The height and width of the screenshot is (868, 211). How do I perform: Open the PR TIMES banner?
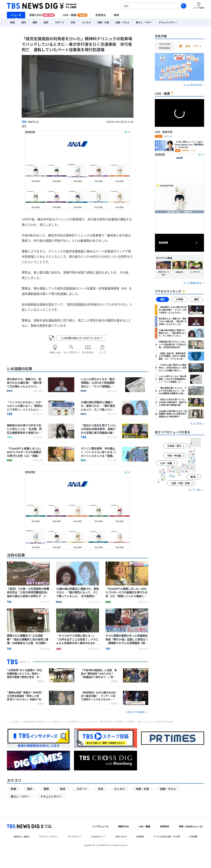172,738
